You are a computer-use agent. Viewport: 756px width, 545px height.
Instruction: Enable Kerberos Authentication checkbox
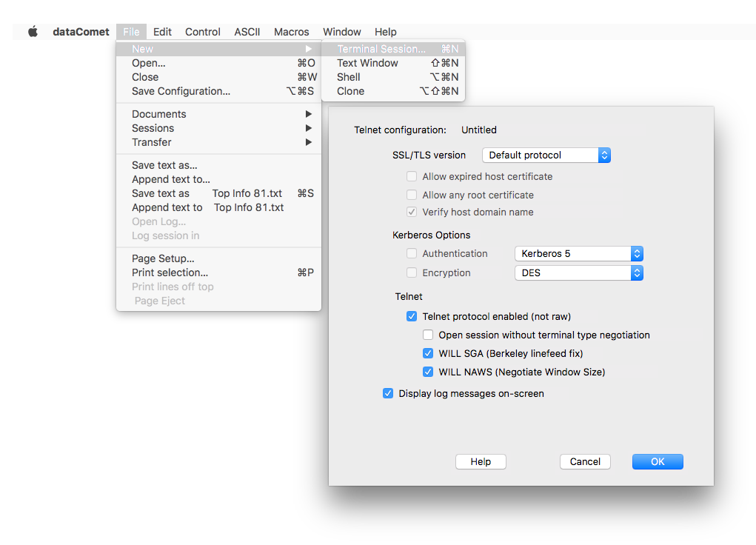tap(411, 254)
